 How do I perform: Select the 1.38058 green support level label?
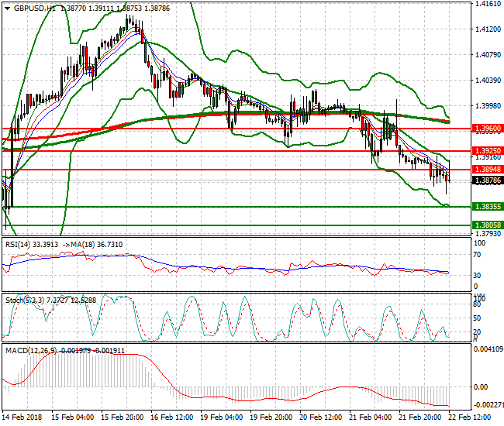pyautogui.click(x=488, y=225)
